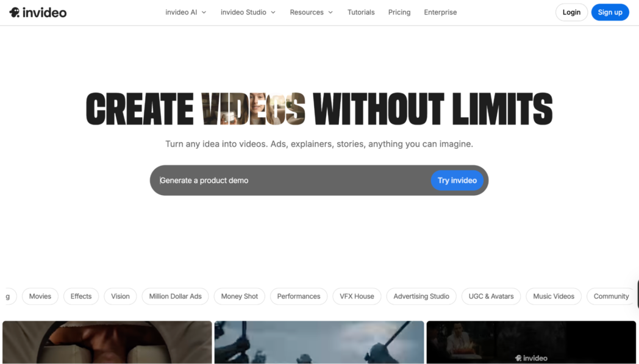Select the Vision category chip

pyautogui.click(x=120, y=296)
